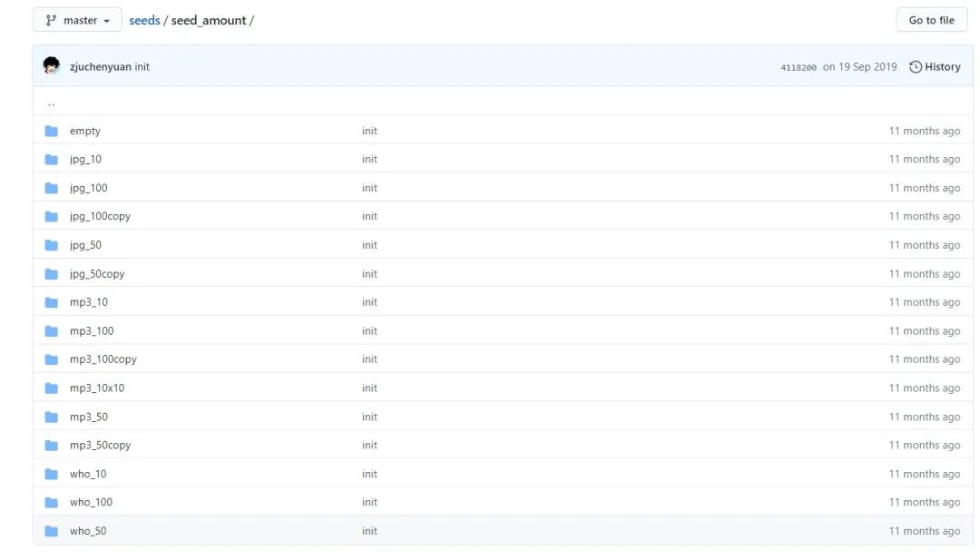Click the Go to file button
This screenshot has height=560, width=980.
pos(931,20)
